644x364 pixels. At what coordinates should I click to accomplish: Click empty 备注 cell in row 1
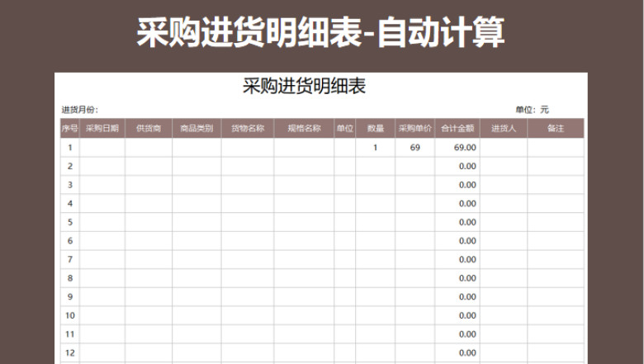556,147
